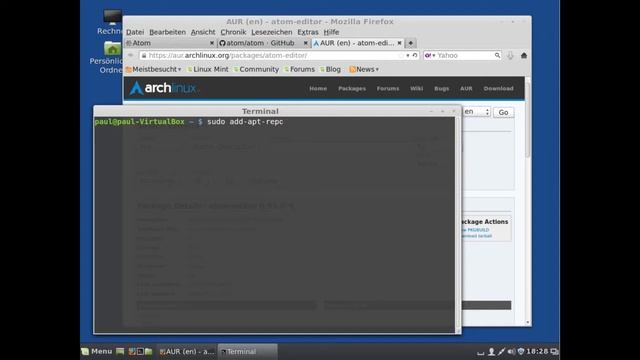Bookmark this page with star icon
This screenshot has width=640, height=360.
(x=401, y=55)
